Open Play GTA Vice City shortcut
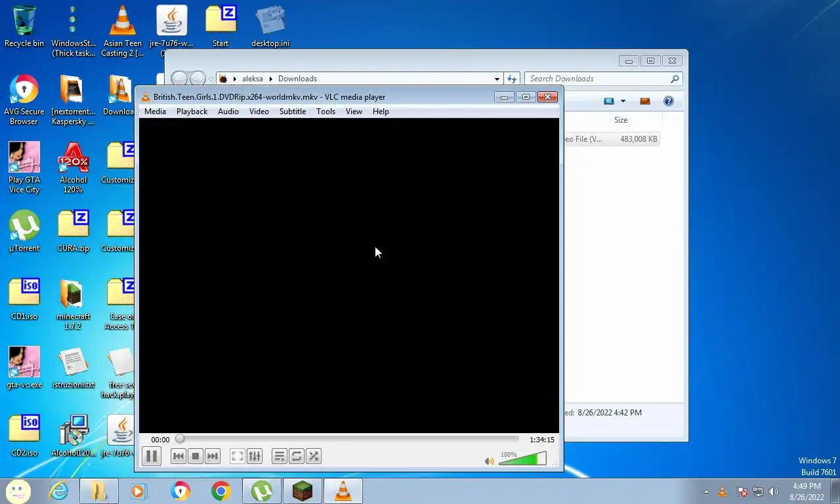Image resolution: width=840 pixels, height=504 pixels. pos(24,168)
